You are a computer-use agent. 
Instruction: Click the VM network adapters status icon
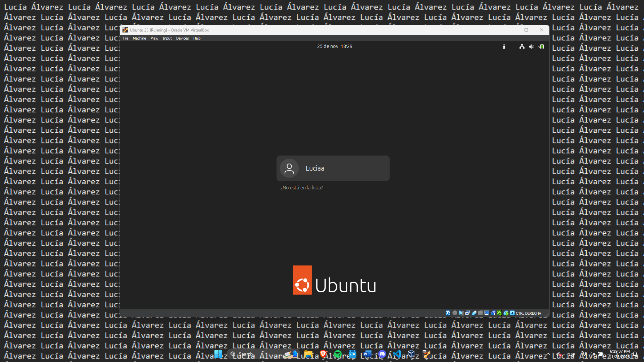click(x=467, y=313)
